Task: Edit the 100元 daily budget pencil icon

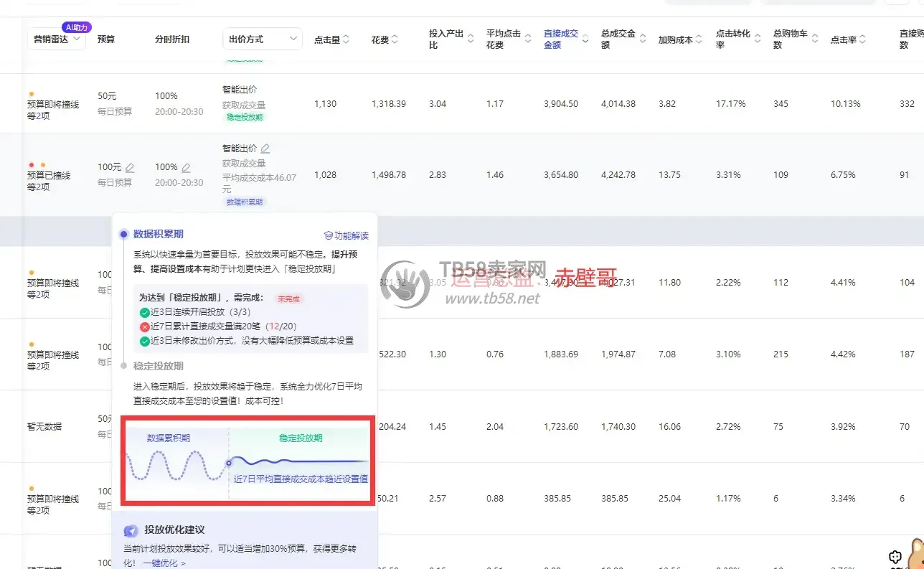Action: click(x=130, y=168)
